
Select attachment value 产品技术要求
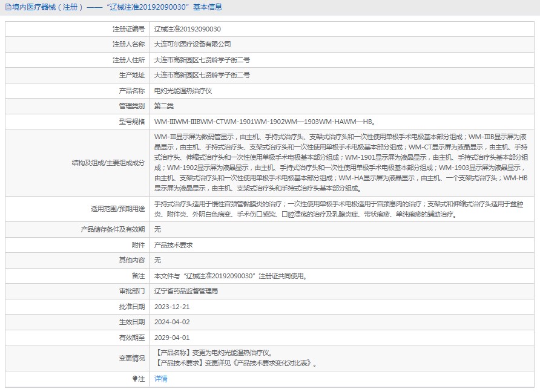click(x=173, y=245)
